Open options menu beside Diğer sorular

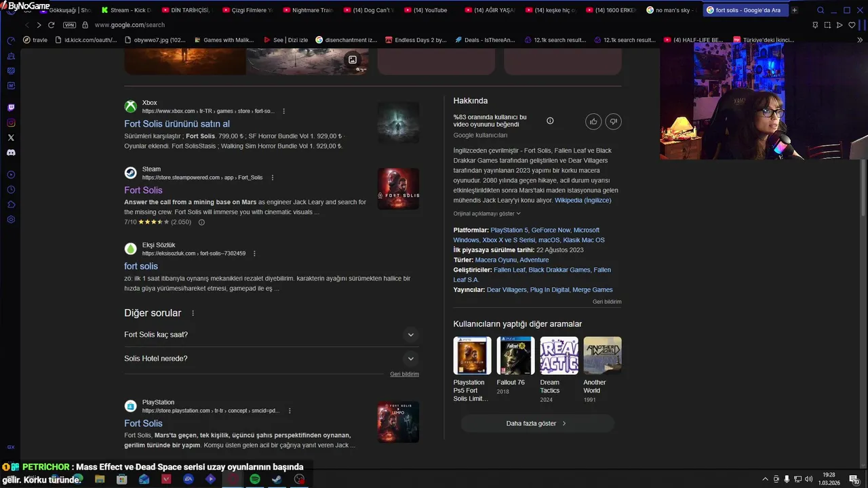(193, 313)
